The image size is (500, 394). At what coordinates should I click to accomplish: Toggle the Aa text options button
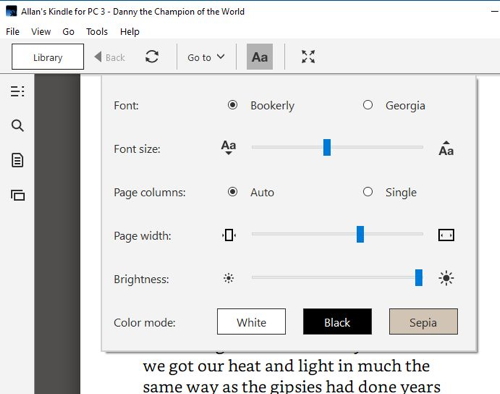click(x=260, y=57)
